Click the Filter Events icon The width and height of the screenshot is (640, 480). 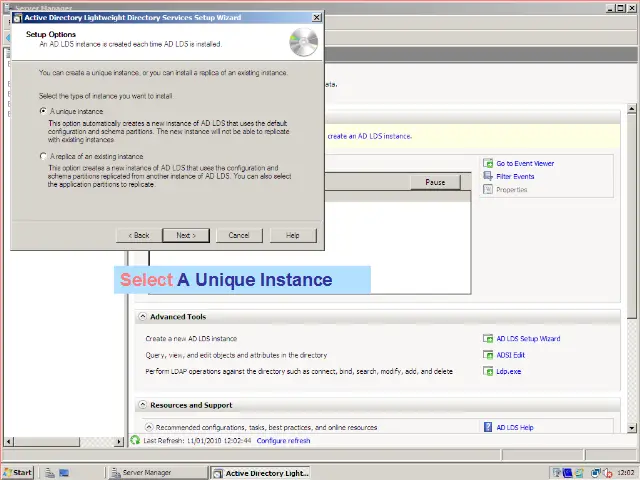(x=488, y=176)
